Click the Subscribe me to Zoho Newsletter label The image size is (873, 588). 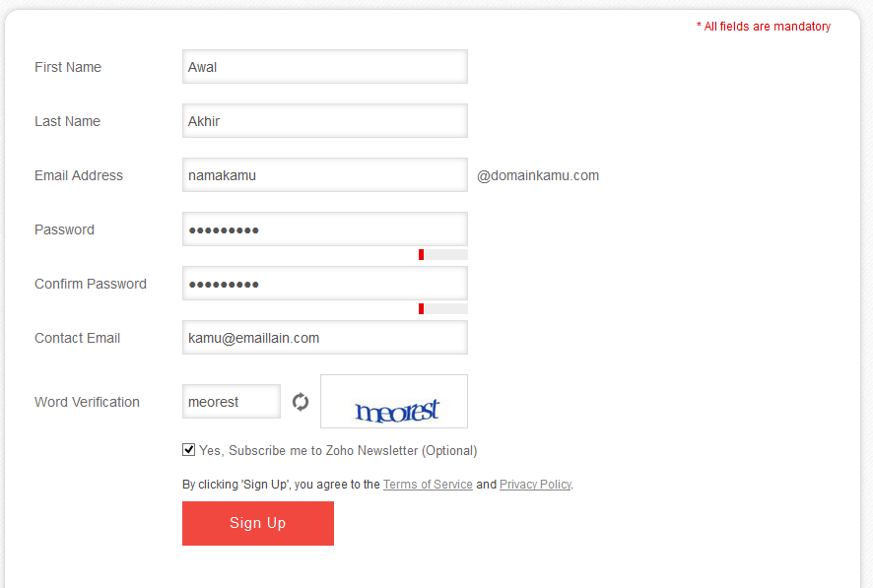coord(338,450)
